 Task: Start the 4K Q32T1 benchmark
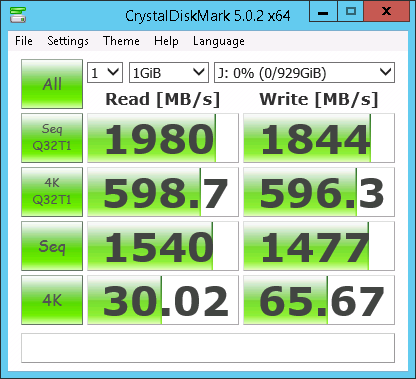coord(52,192)
